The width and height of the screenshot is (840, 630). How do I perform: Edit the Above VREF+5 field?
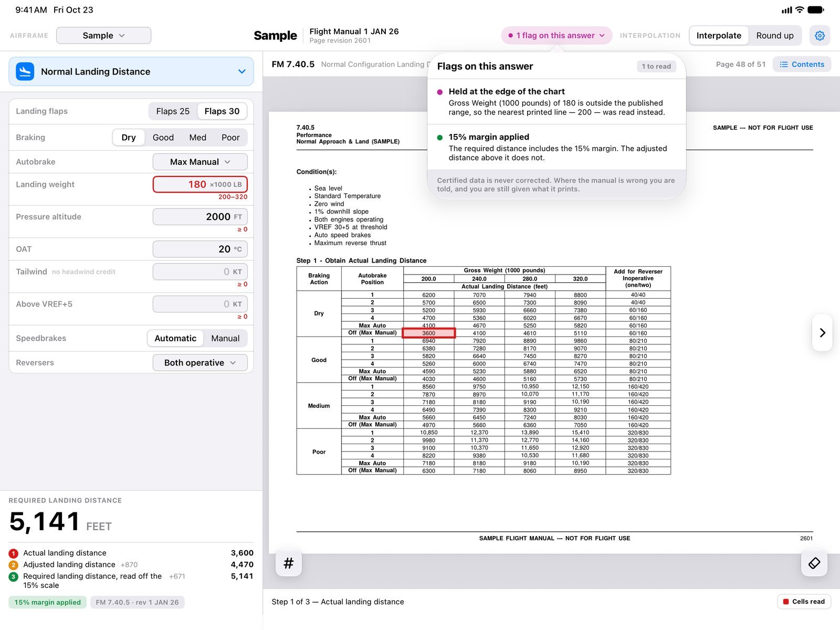pyautogui.click(x=200, y=304)
